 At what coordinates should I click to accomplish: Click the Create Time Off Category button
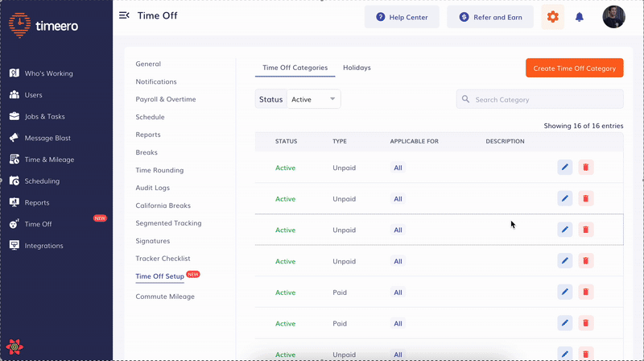574,68
